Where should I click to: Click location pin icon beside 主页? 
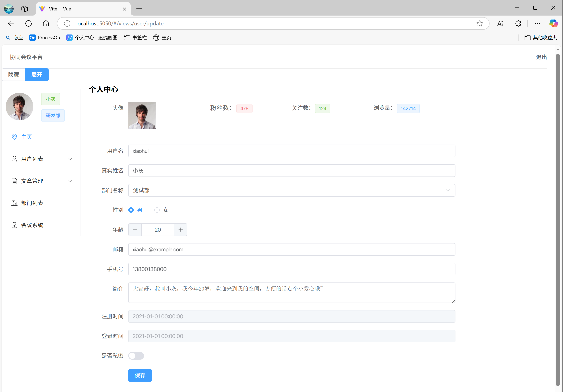click(14, 137)
